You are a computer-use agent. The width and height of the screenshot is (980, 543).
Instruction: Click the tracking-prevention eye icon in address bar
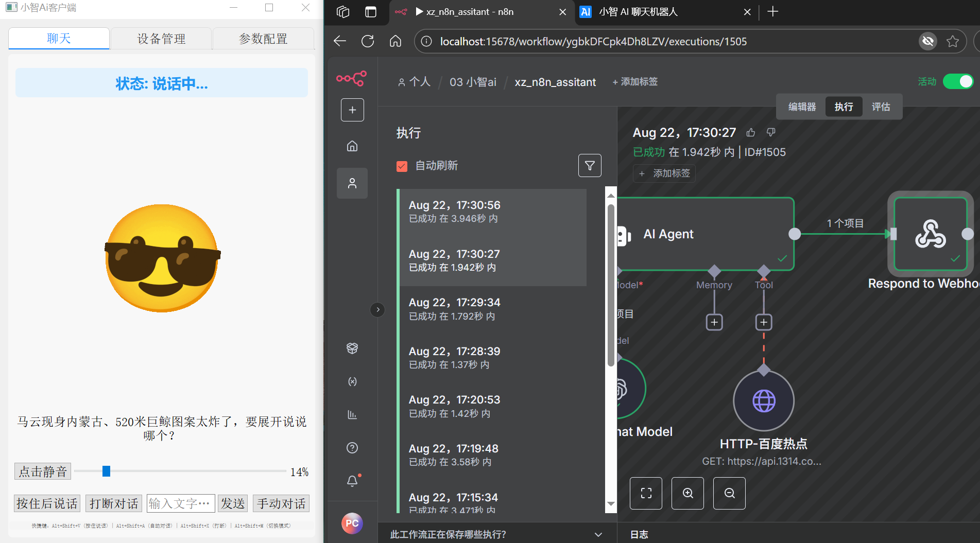pyautogui.click(x=928, y=41)
